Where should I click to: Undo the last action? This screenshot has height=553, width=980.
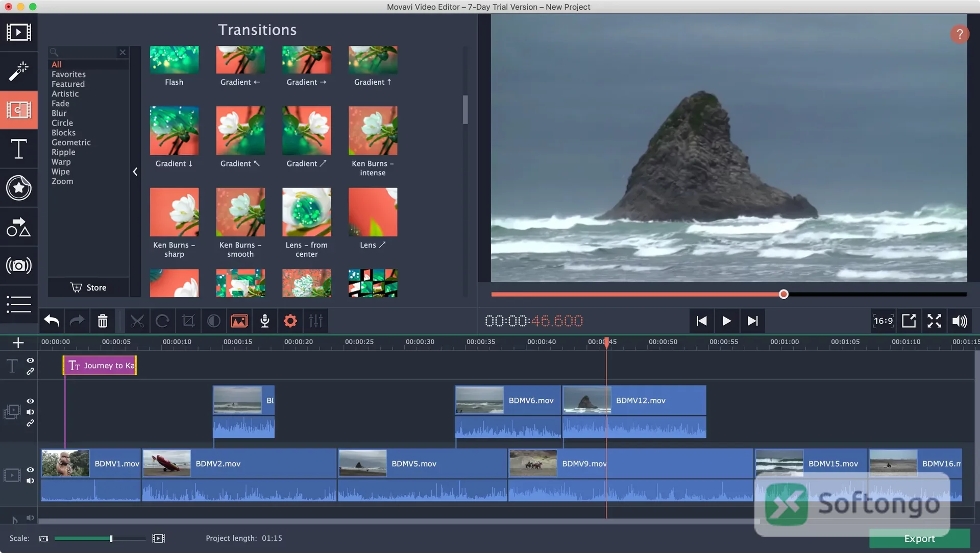[52, 321]
